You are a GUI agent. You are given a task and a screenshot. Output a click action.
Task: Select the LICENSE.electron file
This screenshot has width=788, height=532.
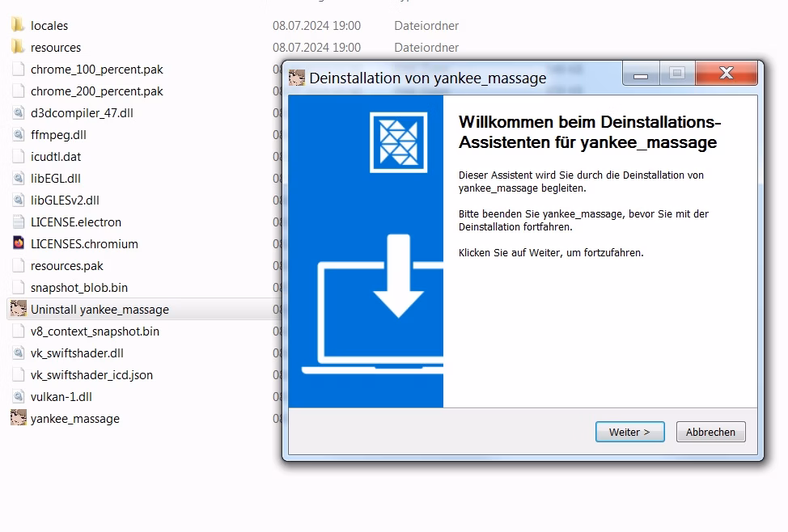point(76,222)
